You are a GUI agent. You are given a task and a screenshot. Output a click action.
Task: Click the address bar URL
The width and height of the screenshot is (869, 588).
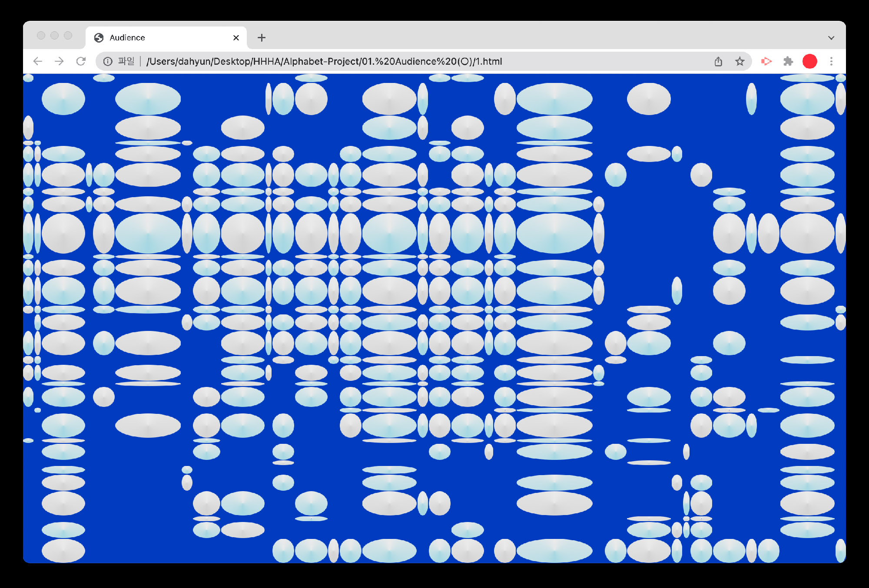coord(324,62)
